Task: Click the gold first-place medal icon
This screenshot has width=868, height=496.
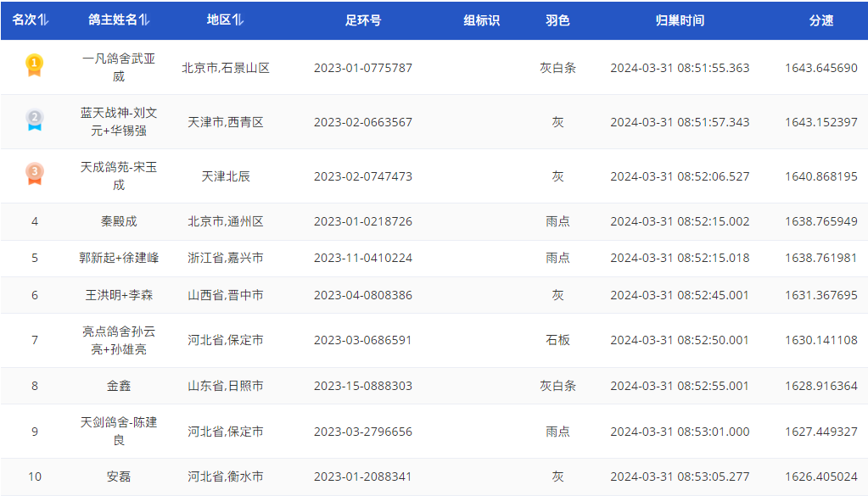Action: (x=34, y=66)
